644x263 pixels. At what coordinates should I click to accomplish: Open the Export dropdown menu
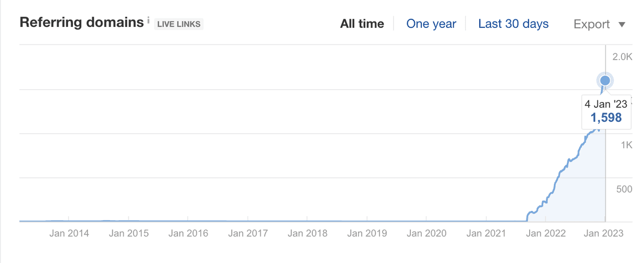pyautogui.click(x=599, y=24)
